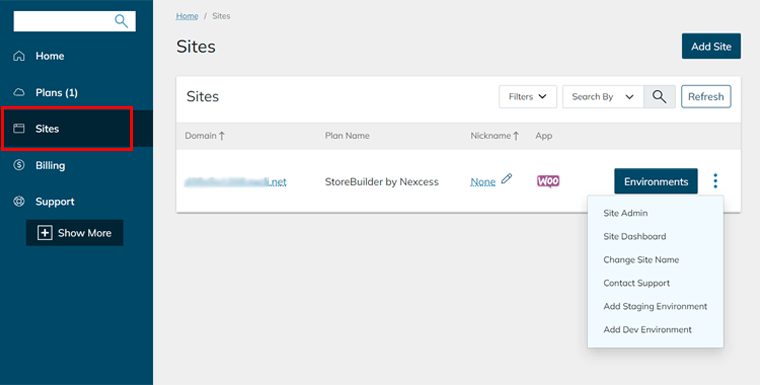Click the Refresh button
This screenshot has height=385, width=760.
tap(706, 96)
